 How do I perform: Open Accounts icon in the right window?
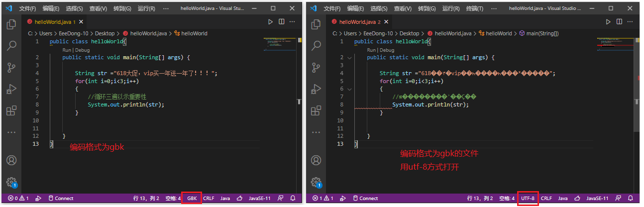(x=316, y=160)
